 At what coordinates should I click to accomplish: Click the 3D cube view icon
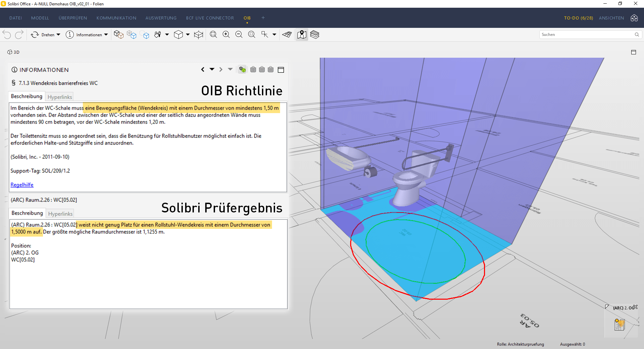tap(178, 35)
